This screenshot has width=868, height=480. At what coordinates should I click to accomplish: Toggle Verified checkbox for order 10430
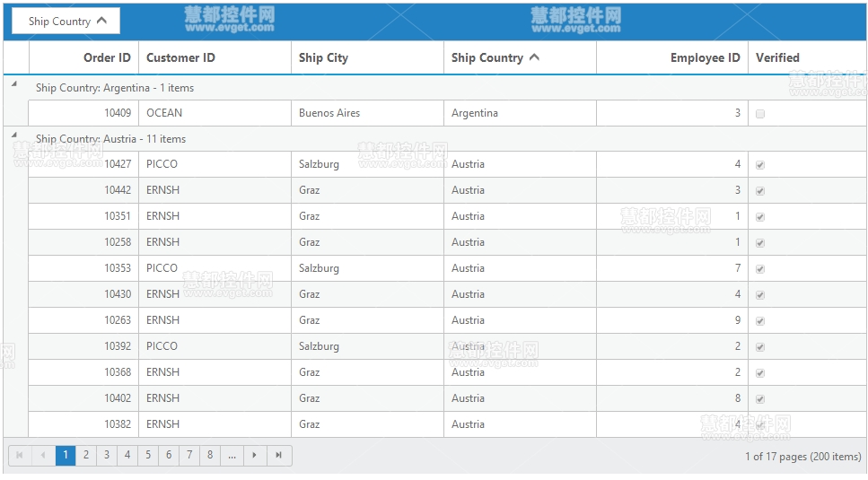(760, 295)
